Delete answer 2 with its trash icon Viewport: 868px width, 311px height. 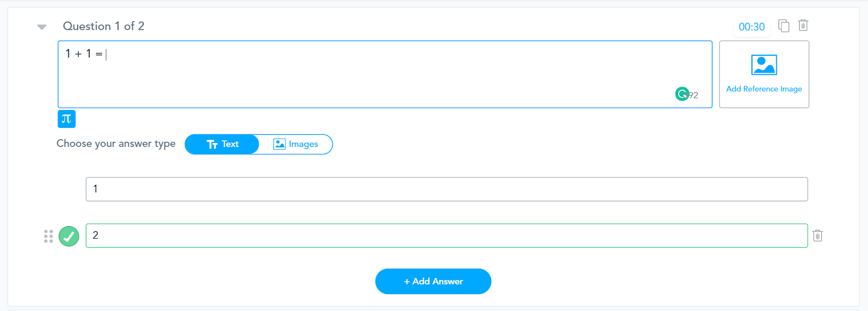[x=818, y=236]
